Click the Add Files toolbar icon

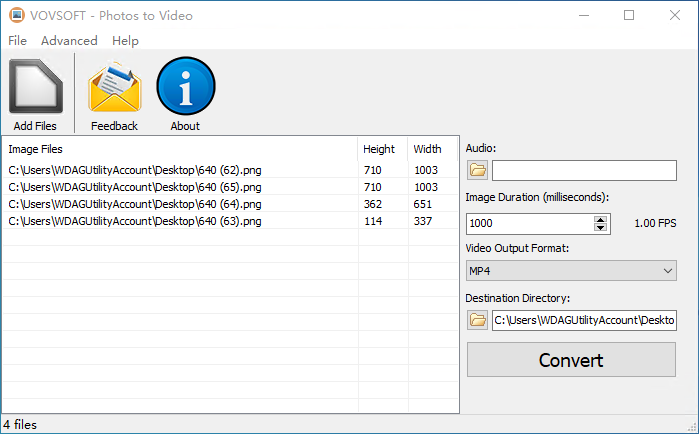[36, 86]
